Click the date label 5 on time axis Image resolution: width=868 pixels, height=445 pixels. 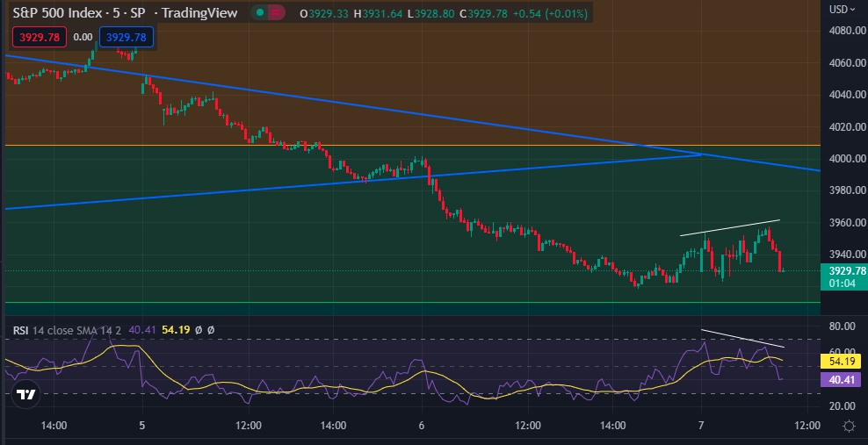tap(143, 426)
